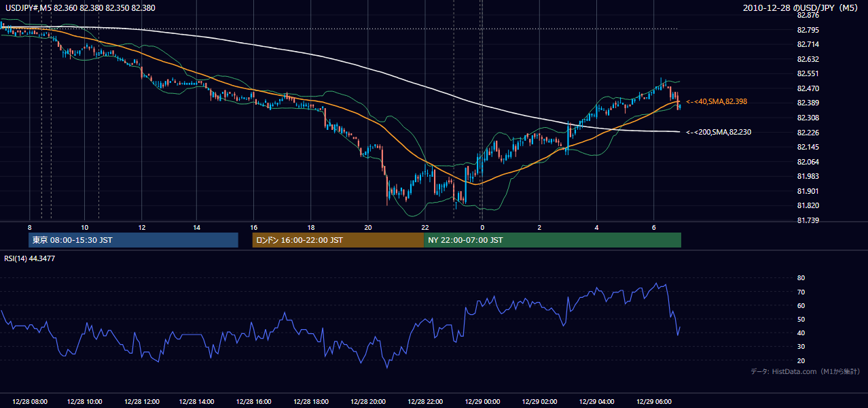This screenshot has width=868, height=408.
Task: Click hour tick 16 under price chart
Action: [253, 227]
